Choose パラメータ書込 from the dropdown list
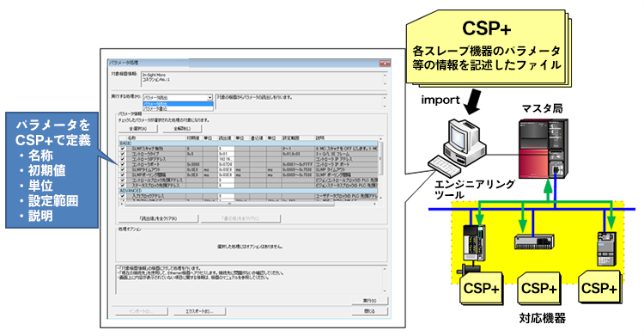Screen dimensions: 644x336 (x=178, y=109)
